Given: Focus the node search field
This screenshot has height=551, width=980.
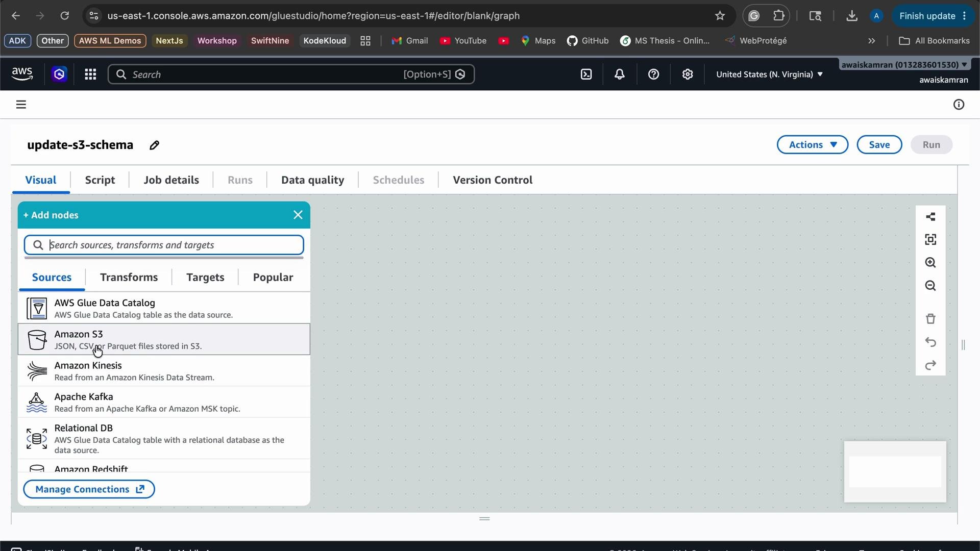Looking at the screenshot, I should [164, 245].
